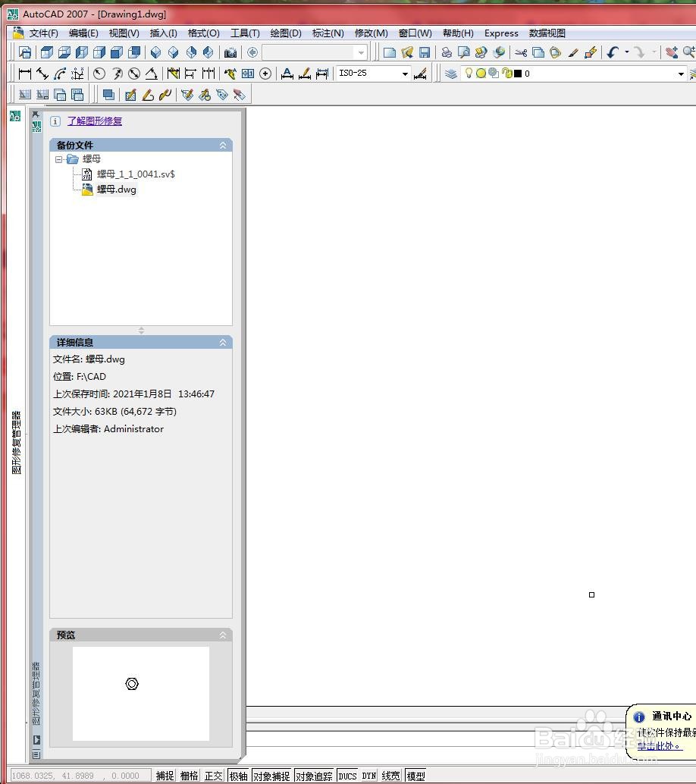Toggle 正交 ortho mode in status bar
The image size is (696, 784).
coord(214,776)
